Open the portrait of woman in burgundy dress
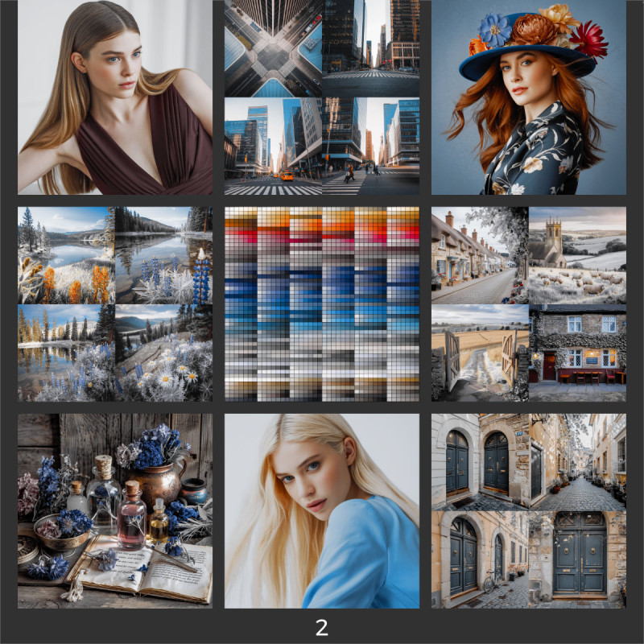644x644 pixels. tap(115, 97)
